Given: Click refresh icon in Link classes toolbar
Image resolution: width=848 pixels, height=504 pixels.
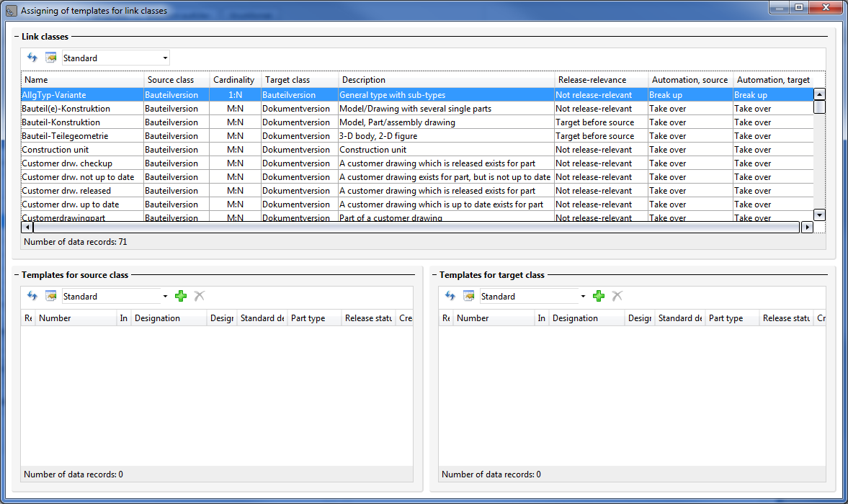Looking at the screenshot, I should [32, 58].
